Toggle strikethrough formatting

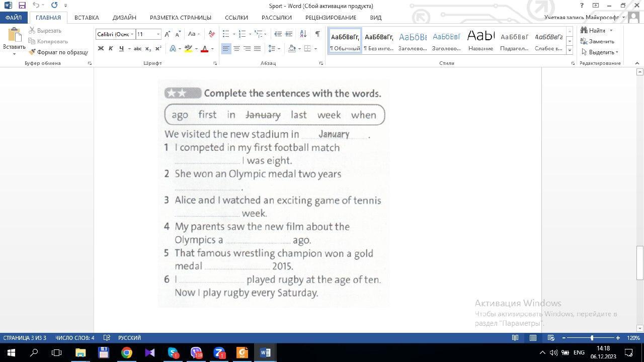137,49
